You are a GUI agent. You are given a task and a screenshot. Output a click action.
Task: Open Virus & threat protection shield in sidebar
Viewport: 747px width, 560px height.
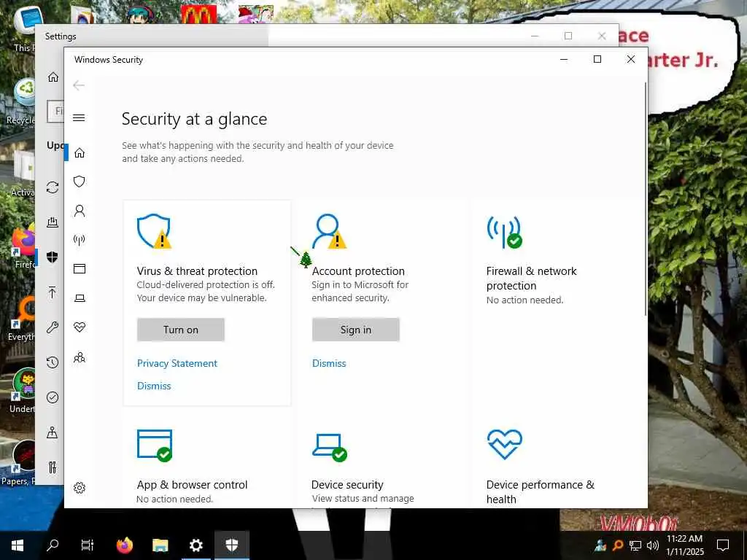click(80, 182)
